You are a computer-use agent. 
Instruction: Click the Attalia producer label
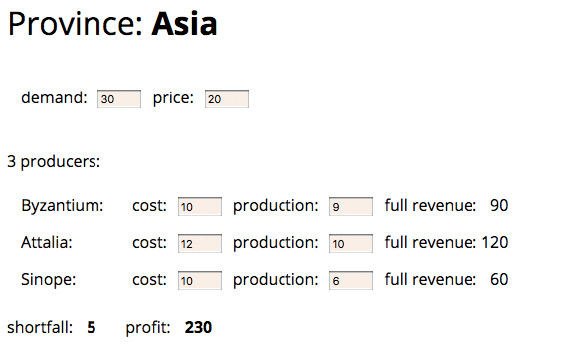pyautogui.click(x=47, y=242)
